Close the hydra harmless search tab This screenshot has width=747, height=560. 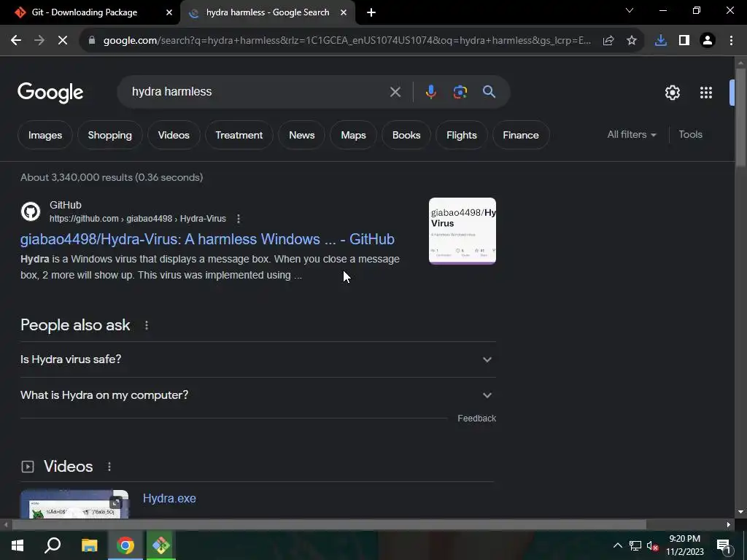point(344,12)
